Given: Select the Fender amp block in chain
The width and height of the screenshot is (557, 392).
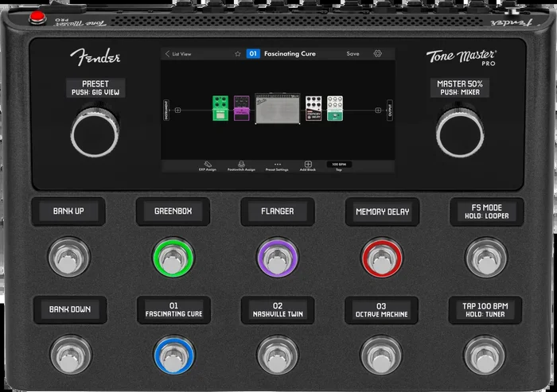Looking at the screenshot, I should click(x=278, y=109).
